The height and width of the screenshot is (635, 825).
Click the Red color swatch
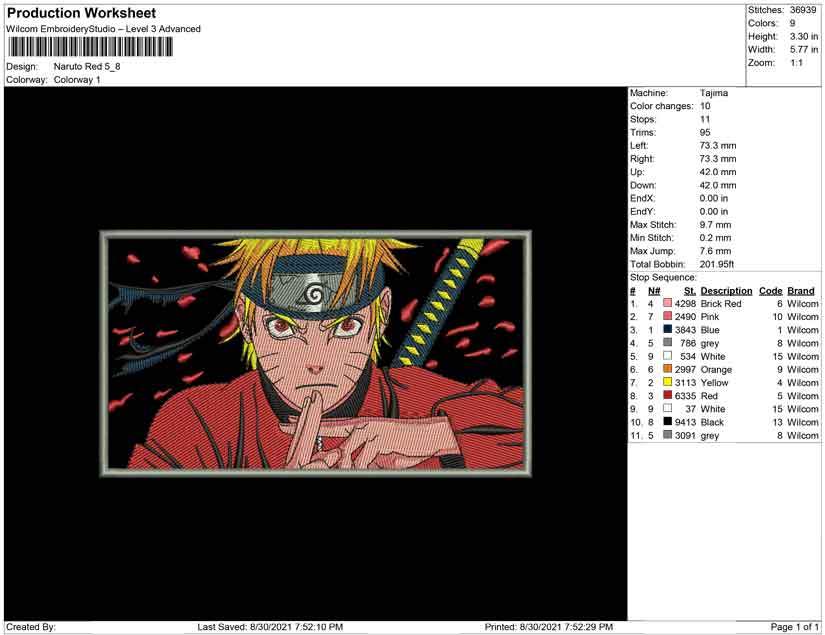click(667, 395)
